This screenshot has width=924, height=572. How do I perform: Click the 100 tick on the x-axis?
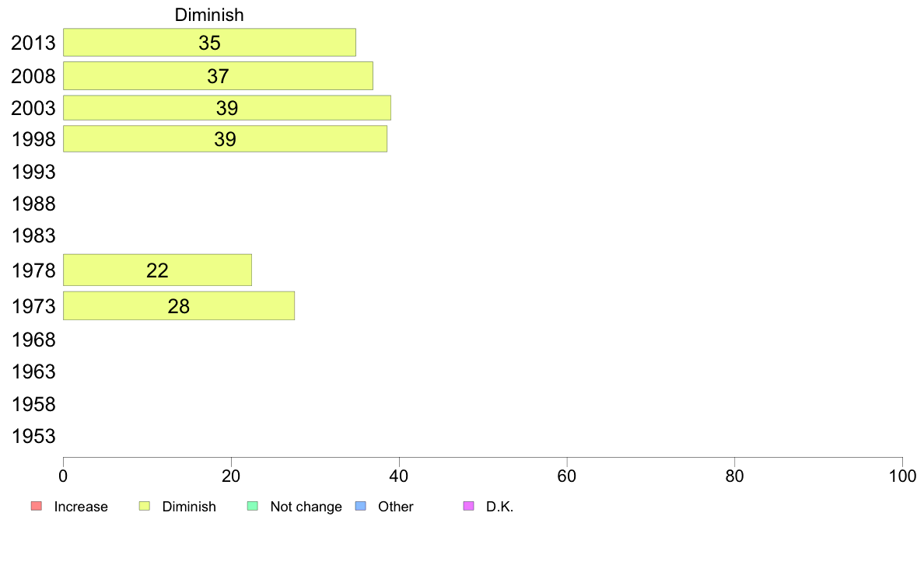click(x=902, y=476)
